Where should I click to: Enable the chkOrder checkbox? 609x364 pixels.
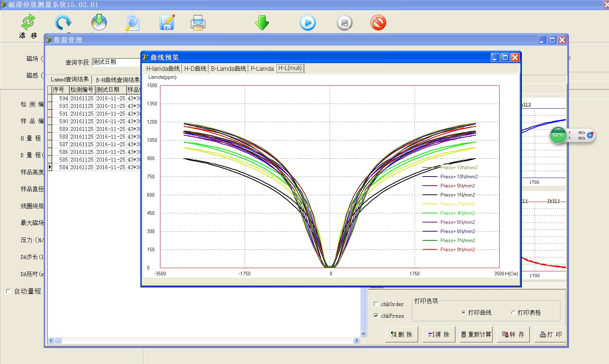[376, 304]
